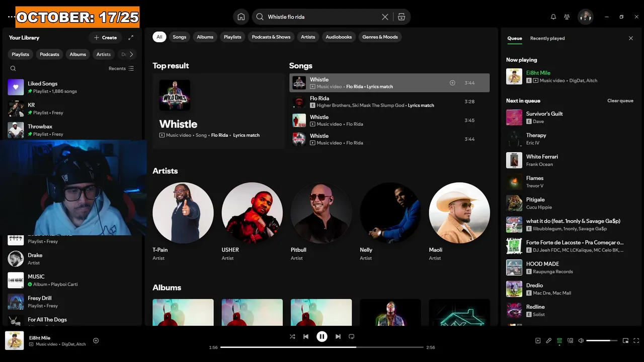Open Pitbull artist profile
This screenshot has width=644, height=362.
[321, 221]
